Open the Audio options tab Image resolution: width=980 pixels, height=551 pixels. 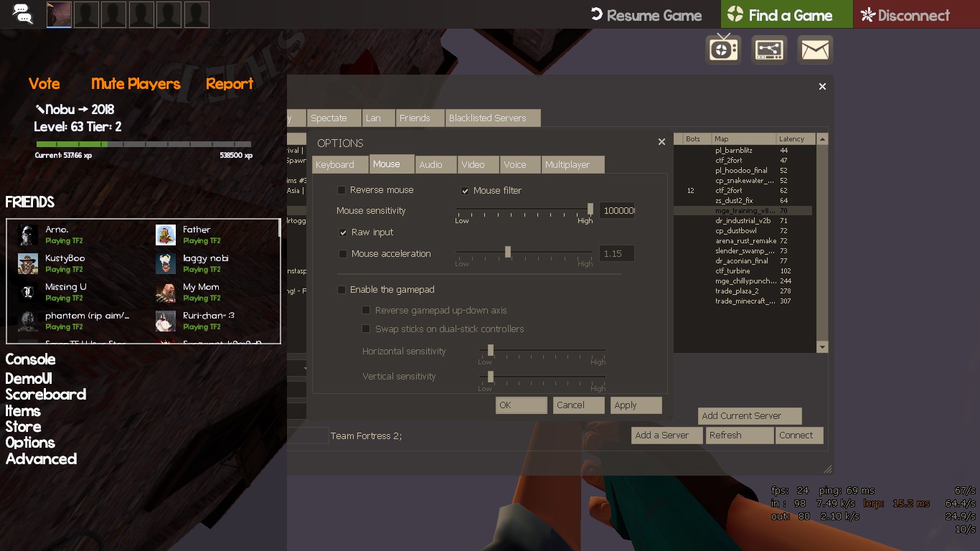pos(435,165)
